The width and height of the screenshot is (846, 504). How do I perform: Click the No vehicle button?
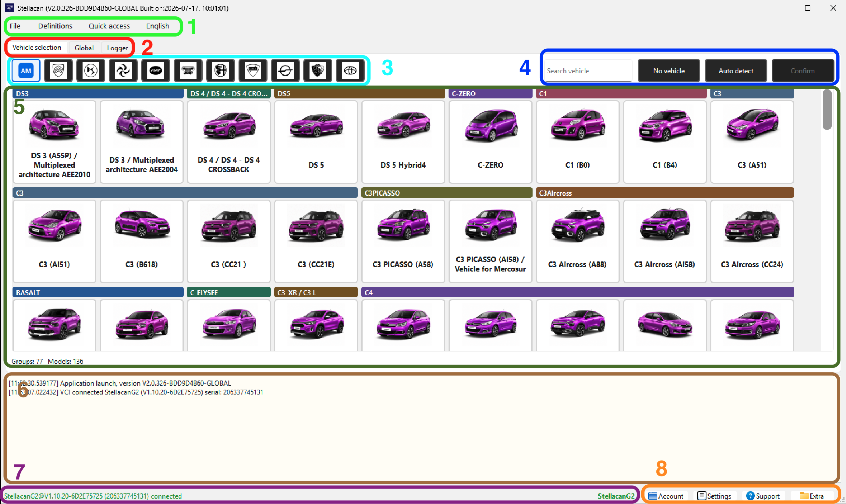[x=669, y=71]
